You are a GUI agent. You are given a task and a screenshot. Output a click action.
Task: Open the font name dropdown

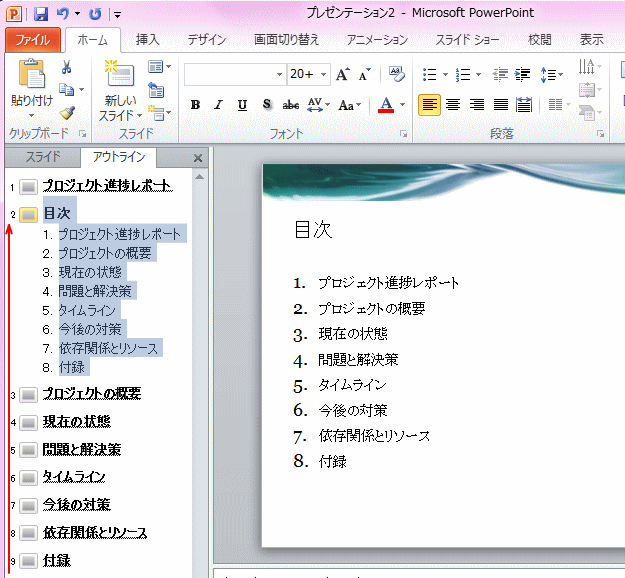pos(279,75)
